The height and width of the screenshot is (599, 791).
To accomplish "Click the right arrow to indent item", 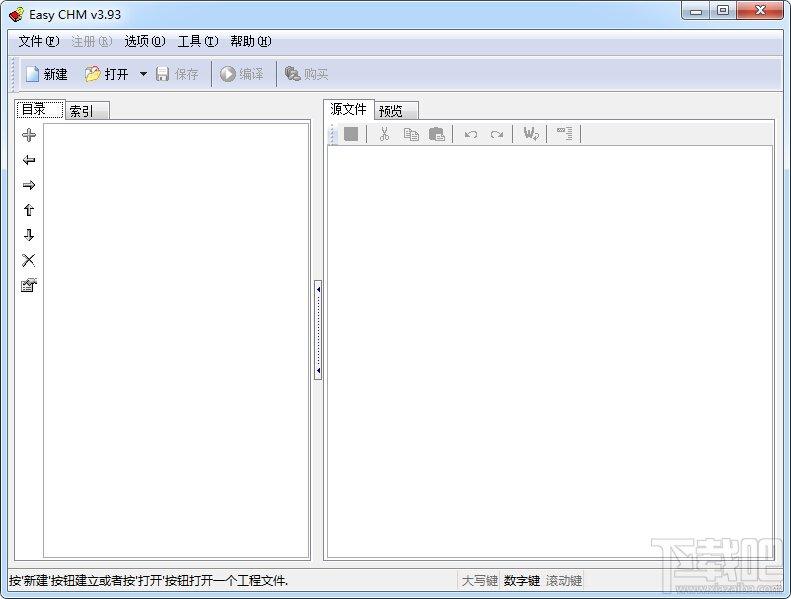I will click(29, 185).
